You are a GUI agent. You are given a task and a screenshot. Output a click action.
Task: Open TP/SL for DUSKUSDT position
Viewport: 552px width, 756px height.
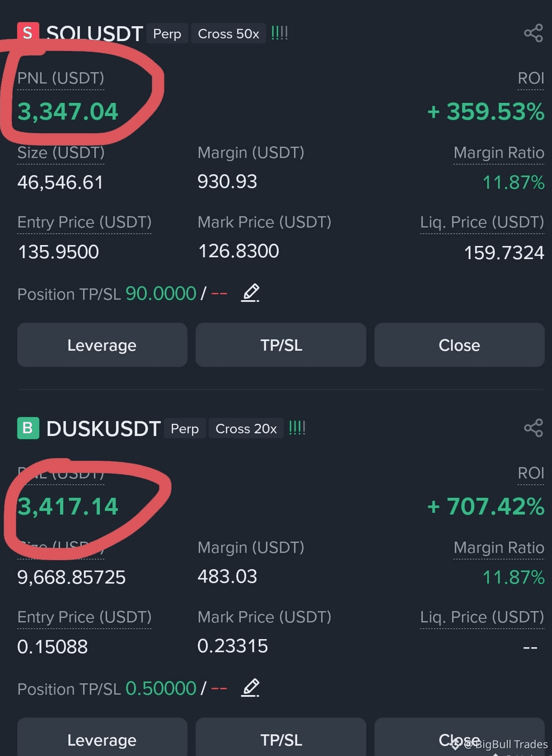[x=281, y=737]
